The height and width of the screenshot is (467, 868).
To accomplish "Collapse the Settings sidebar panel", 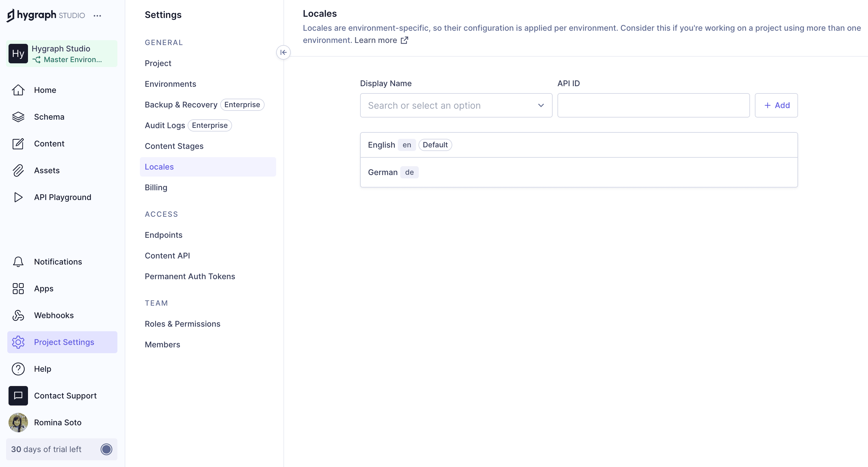I will coord(283,52).
